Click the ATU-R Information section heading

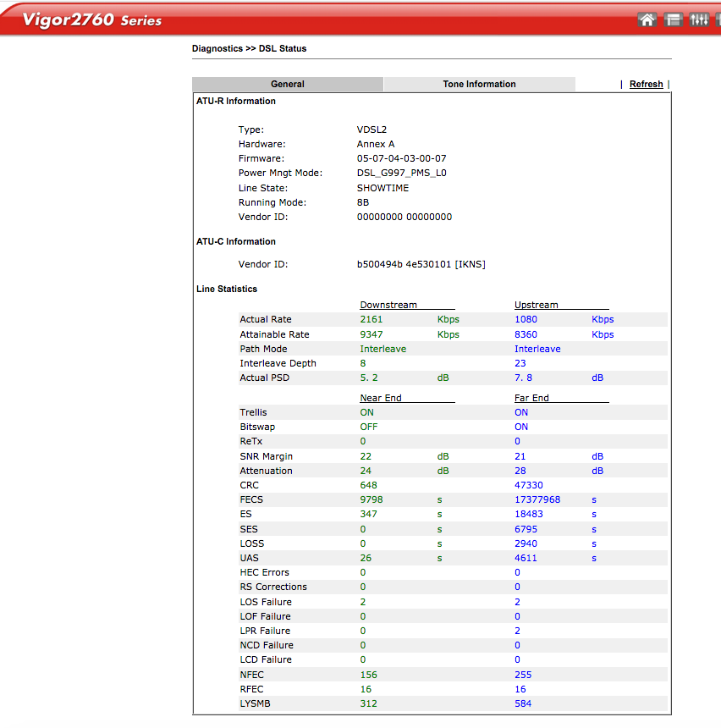[x=236, y=102]
